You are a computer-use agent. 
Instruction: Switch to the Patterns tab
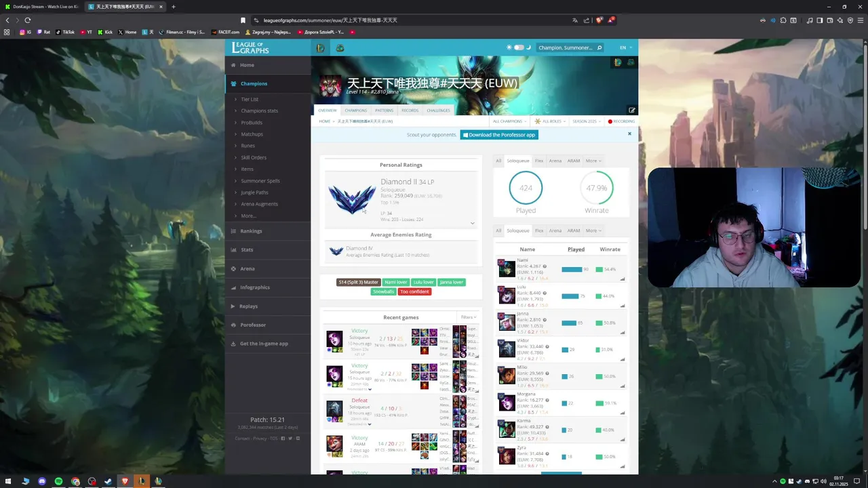384,110
